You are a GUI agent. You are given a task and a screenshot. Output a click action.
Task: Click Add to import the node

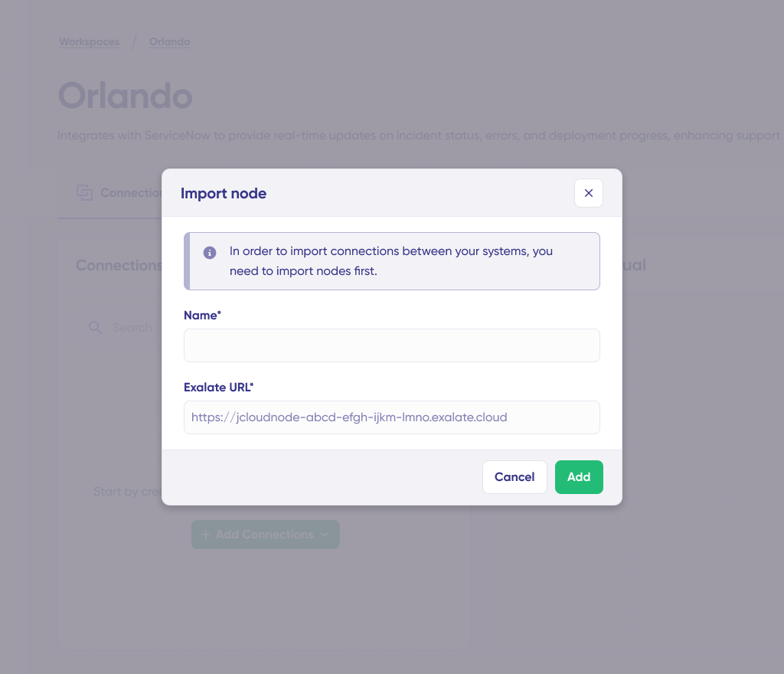[x=579, y=476]
